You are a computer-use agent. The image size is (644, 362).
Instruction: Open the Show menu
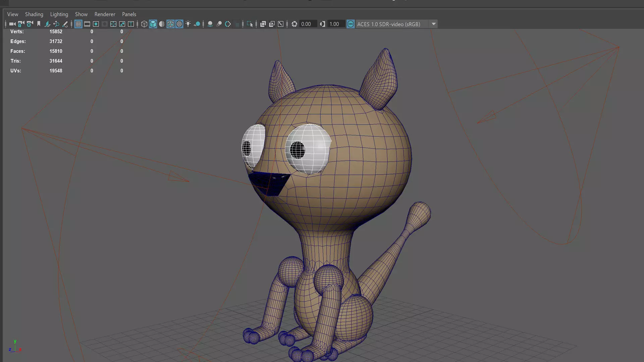81,14
